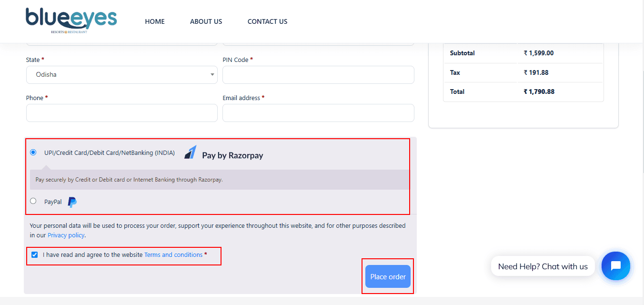
Task: Click the Pay by Razorpay text
Action: click(x=232, y=155)
